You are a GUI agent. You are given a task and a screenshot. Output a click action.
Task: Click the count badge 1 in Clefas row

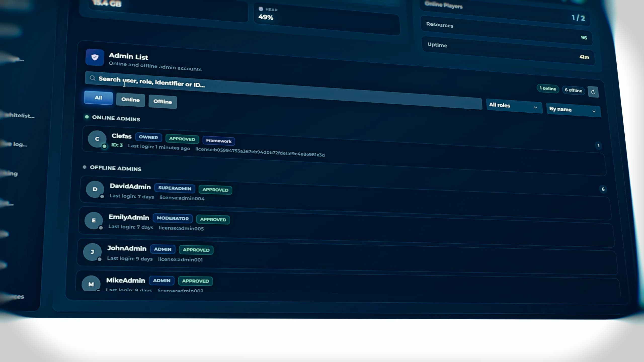coord(598,146)
